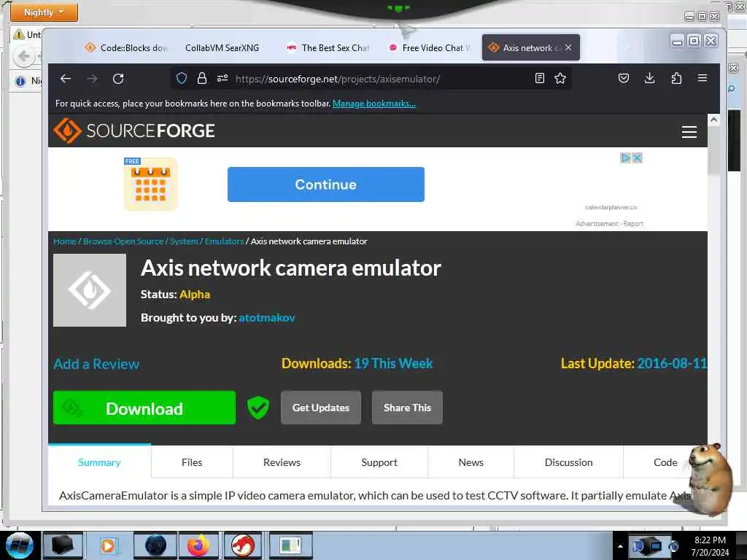Click the green Download button
Screen dimensions: 747x560
[x=144, y=408]
